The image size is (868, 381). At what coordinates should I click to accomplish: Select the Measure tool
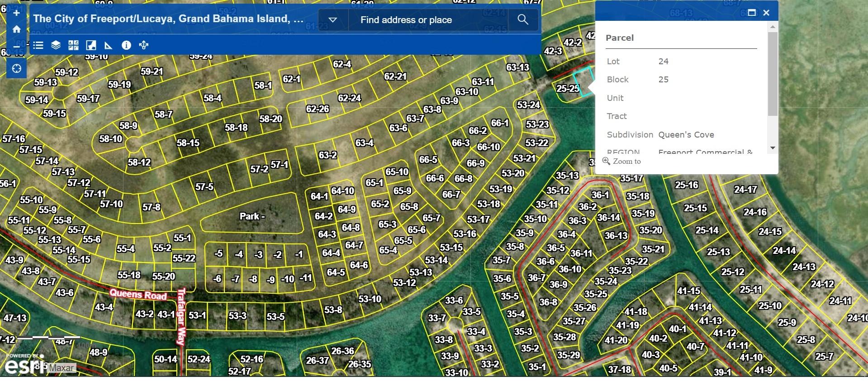109,45
